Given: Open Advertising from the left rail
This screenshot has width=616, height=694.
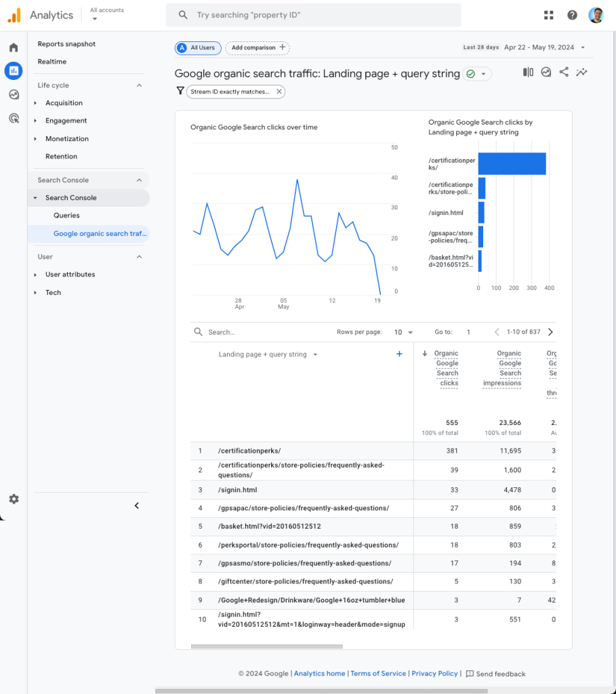Looking at the screenshot, I should click(14, 118).
